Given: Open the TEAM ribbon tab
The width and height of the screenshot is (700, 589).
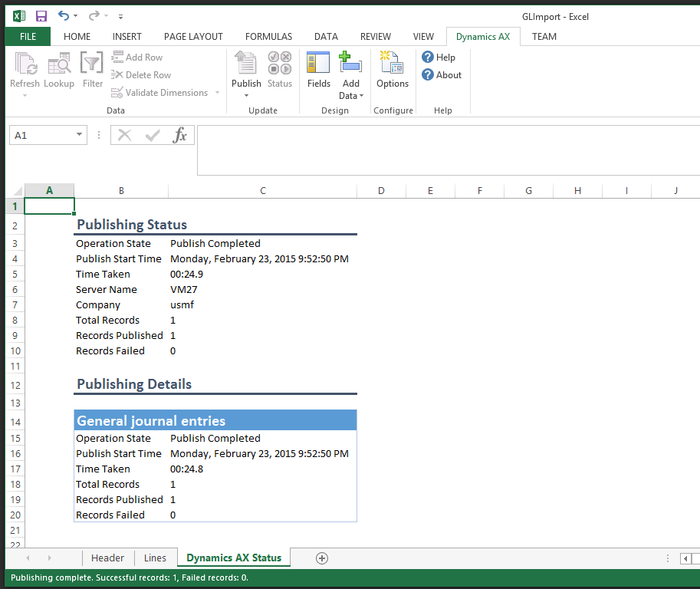Looking at the screenshot, I should 544,37.
